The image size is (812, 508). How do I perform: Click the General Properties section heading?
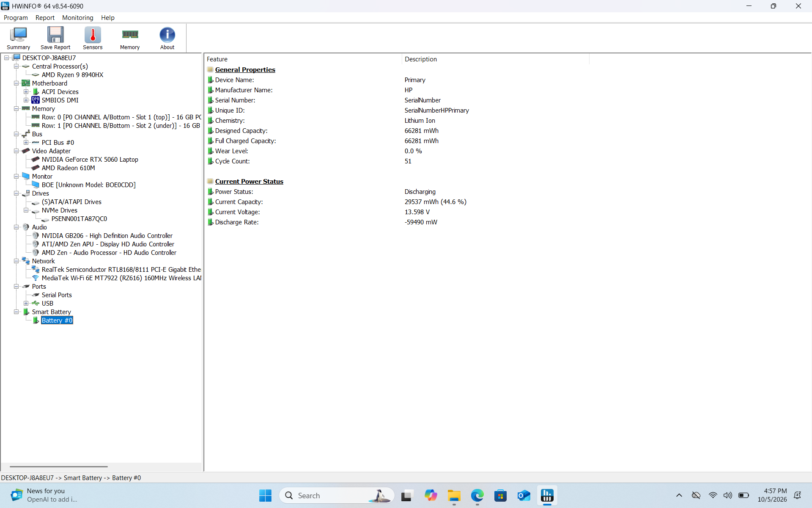point(245,70)
